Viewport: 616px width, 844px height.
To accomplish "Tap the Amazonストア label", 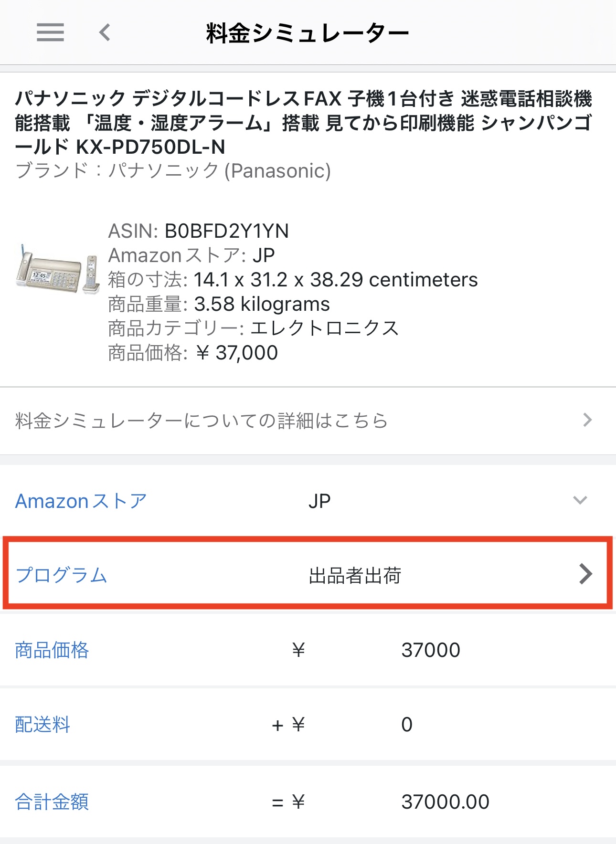I will 81,501.
